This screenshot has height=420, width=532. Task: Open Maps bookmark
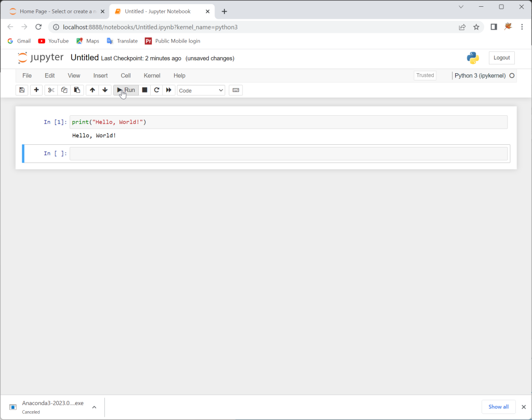point(87,41)
